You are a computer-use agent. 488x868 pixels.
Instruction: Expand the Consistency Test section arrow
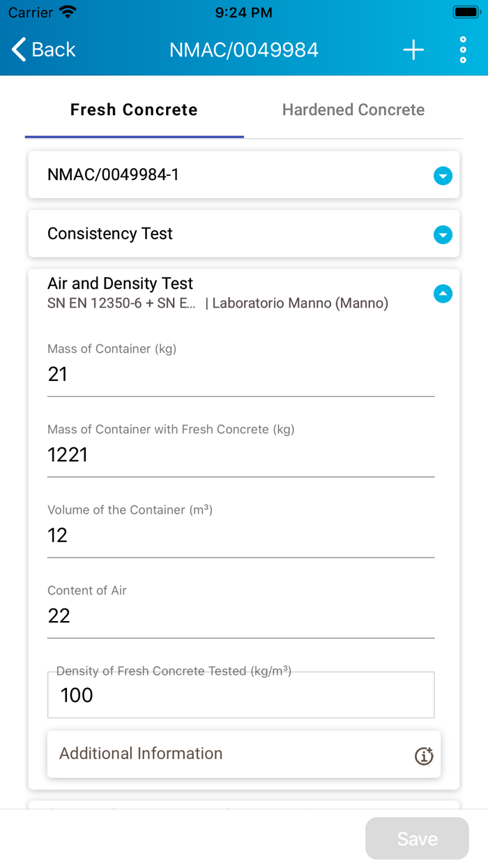tap(443, 235)
